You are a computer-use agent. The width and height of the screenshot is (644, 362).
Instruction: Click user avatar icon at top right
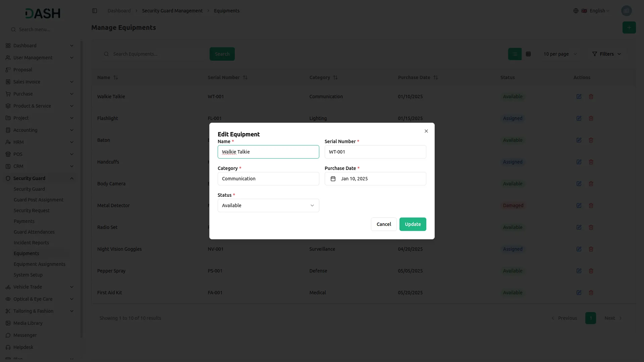626,11
